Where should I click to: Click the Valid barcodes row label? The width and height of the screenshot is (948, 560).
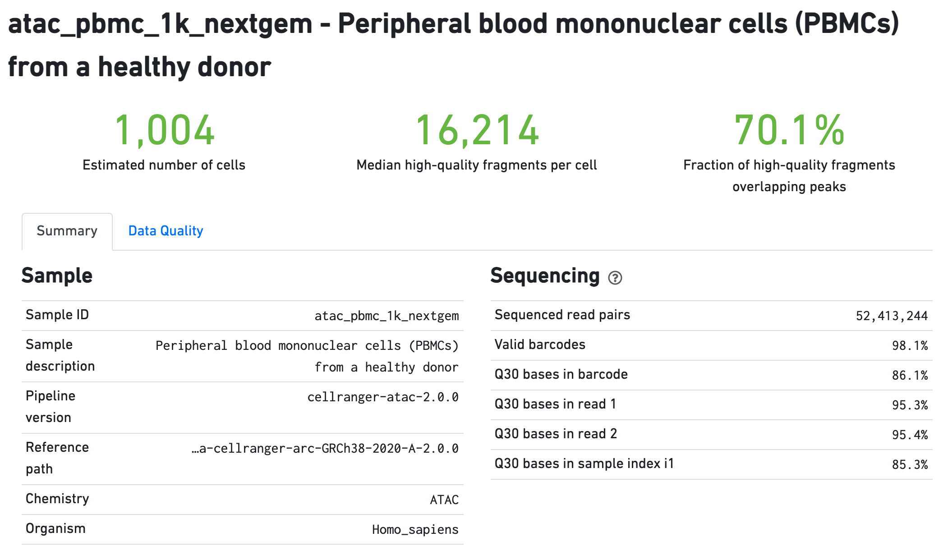tap(540, 344)
